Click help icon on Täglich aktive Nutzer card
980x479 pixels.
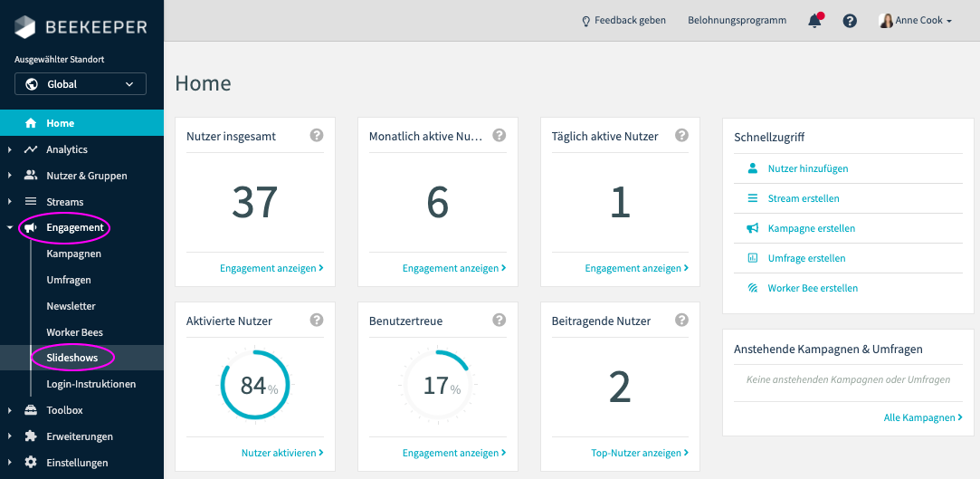(681, 136)
